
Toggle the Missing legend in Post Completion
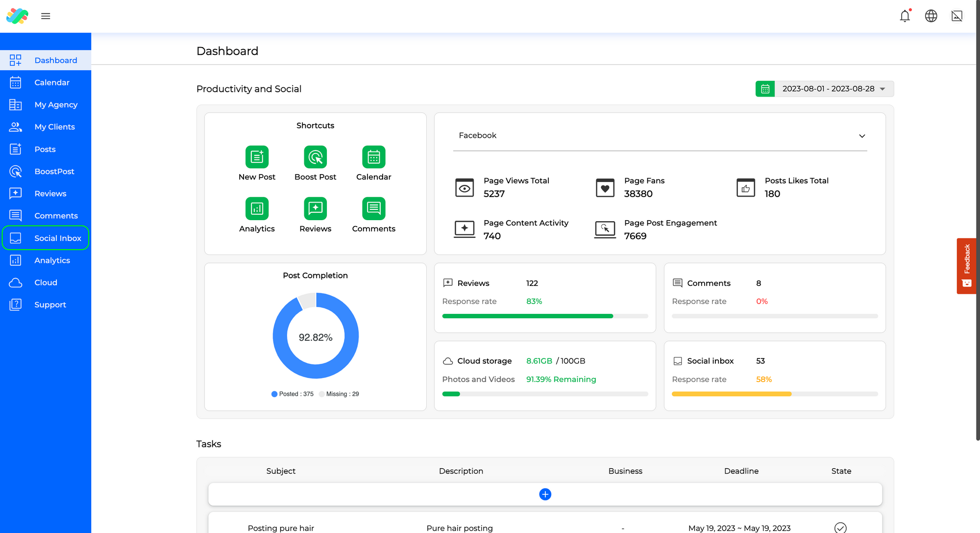point(339,394)
